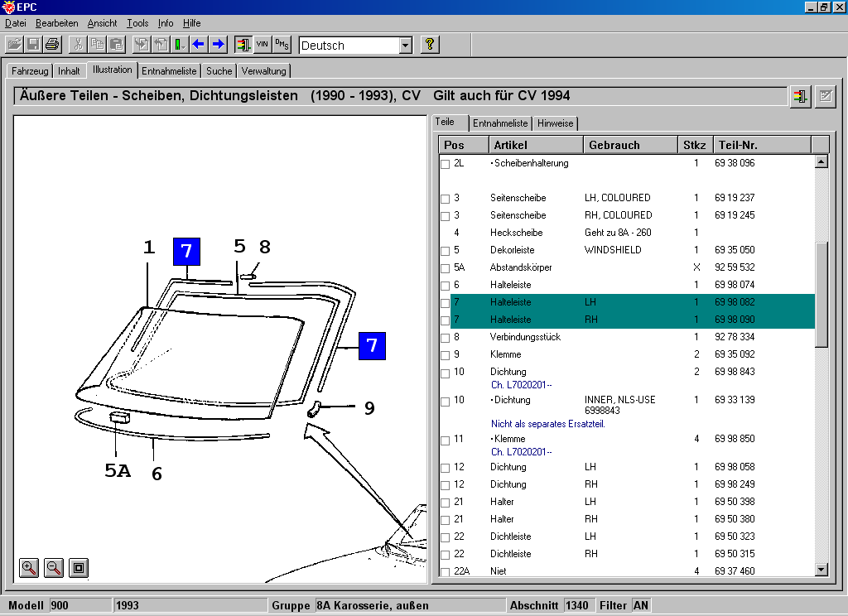Image resolution: width=848 pixels, height=616 pixels.
Task: Click the blue forward arrow icon
Action: (x=218, y=45)
